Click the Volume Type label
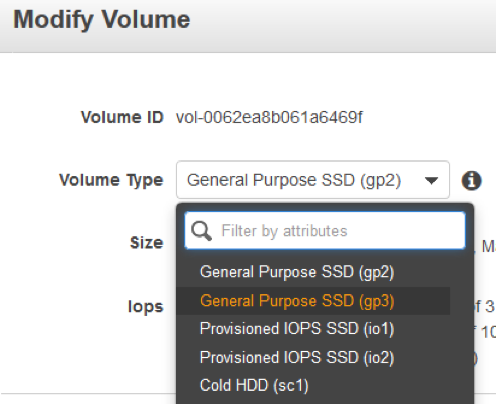496x404 pixels. point(111,180)
